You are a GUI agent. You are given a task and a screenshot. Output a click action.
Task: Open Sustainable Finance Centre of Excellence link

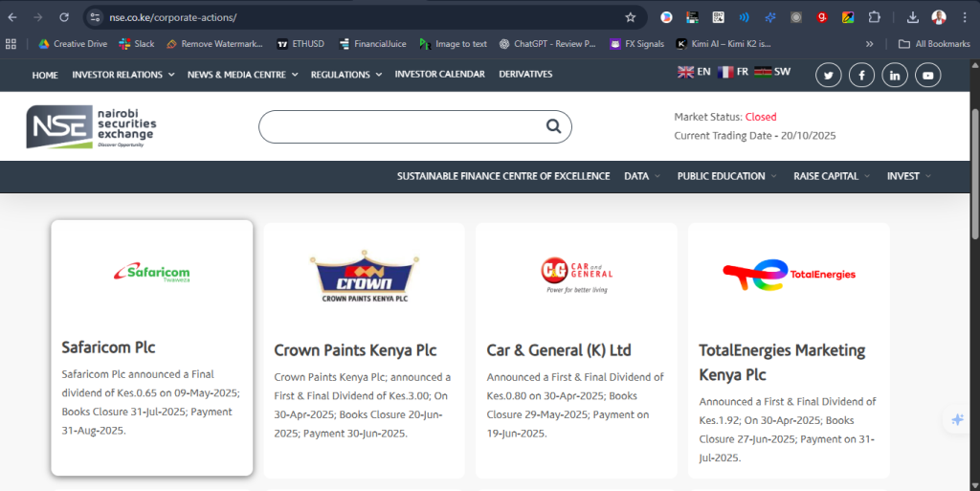[x=503, y=176]
